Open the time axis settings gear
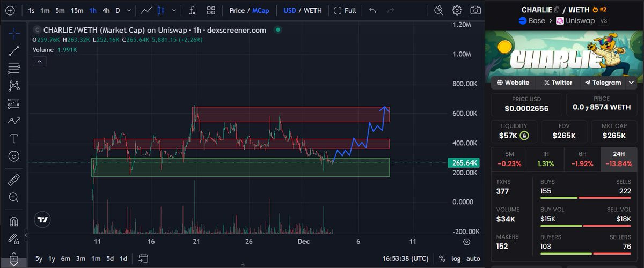 click(x=466, y=242)
